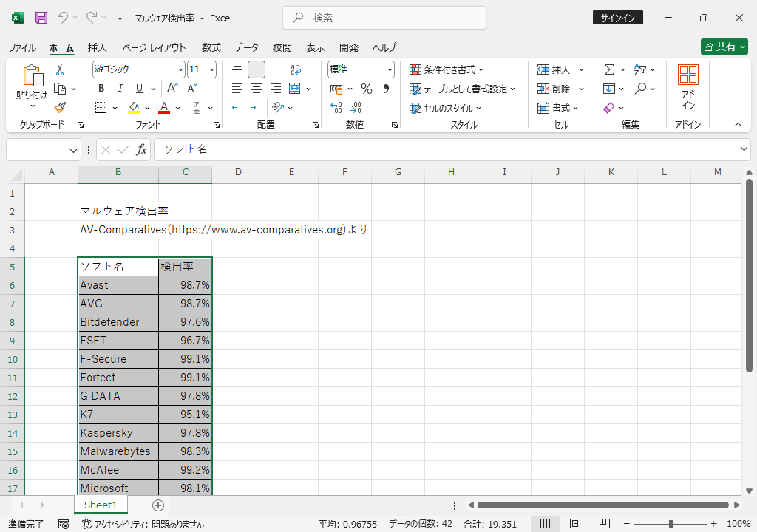Collapse the ribbon with the chevron
This screenshot has width=757, height=532.
point(739,125)
